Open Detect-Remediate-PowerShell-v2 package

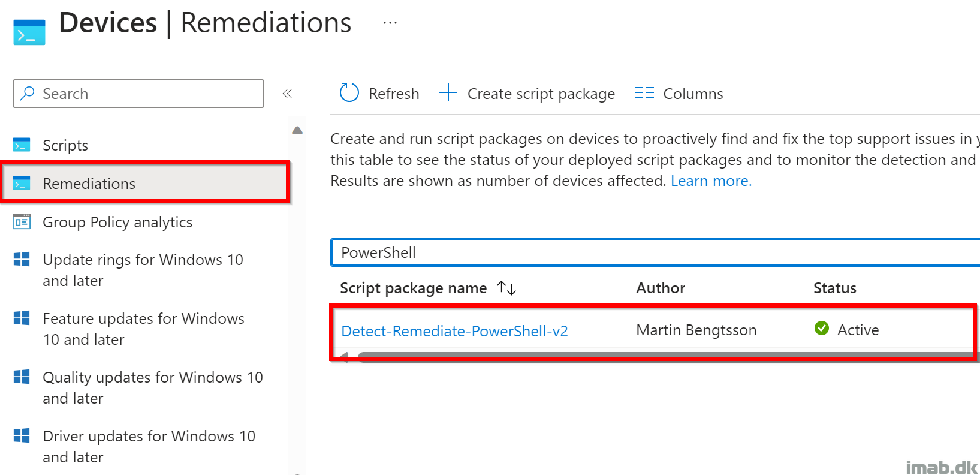(x=454, y=331)
